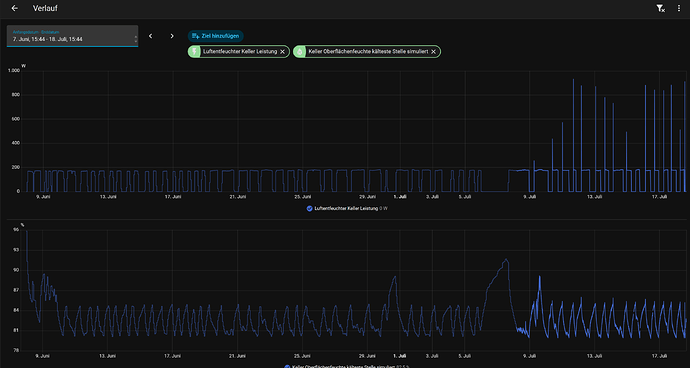Screen dimensions: 690x368
Task: Click the 1.000 label on the power axis
Action: [x=14, y=71]
